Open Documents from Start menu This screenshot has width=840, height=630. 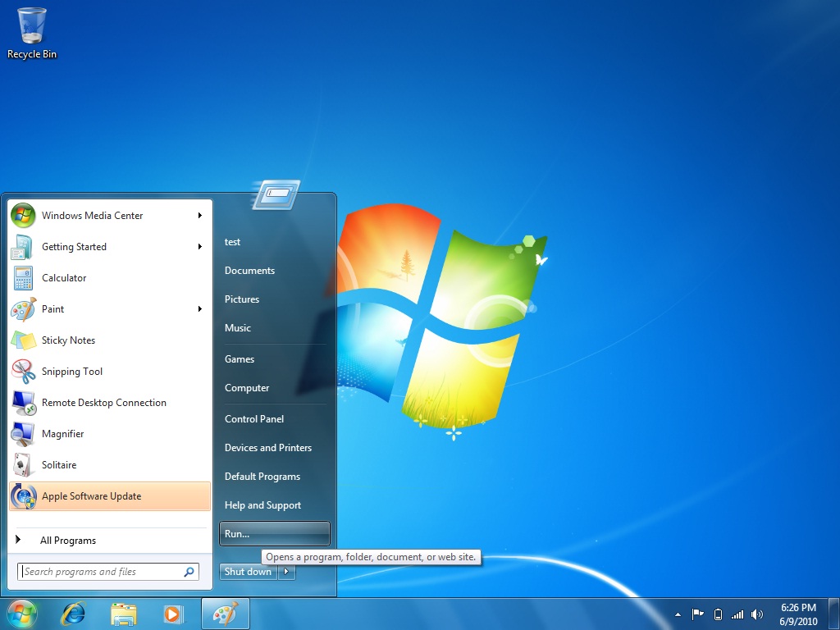pyautogui.click(x=249, y=271)
